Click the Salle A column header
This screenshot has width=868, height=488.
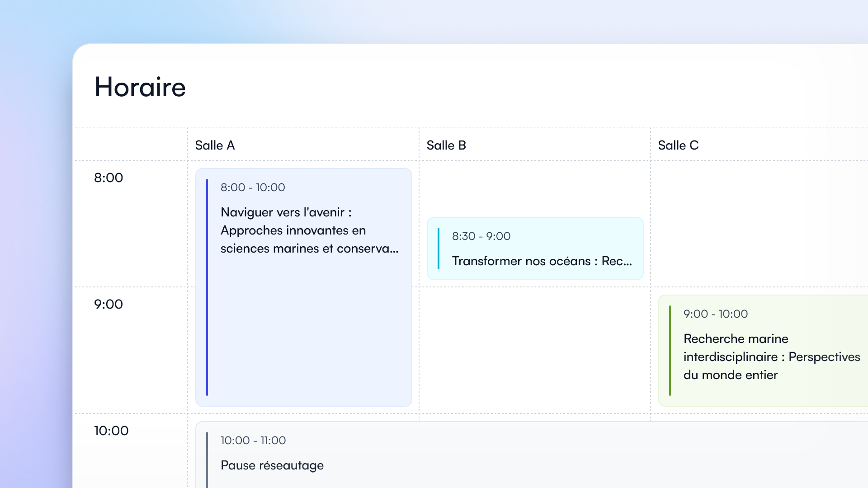[215, 145]
